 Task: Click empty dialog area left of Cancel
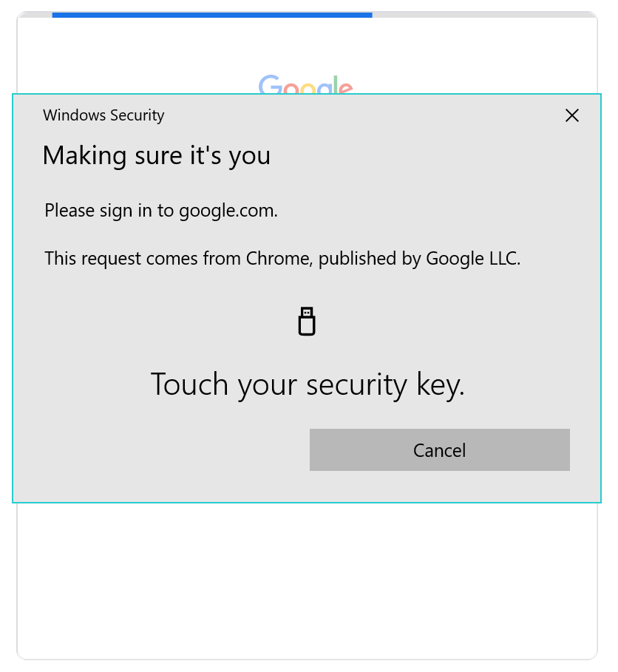[163, 449]
